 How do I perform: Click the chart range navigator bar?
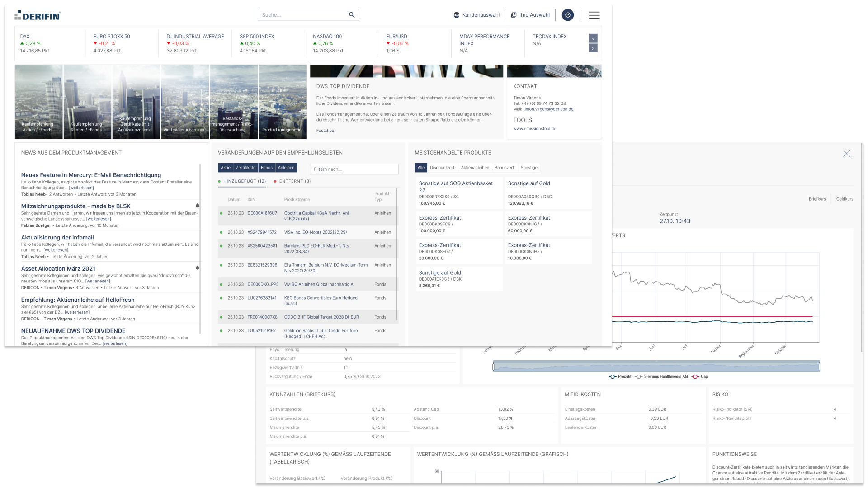coord(656,366)
